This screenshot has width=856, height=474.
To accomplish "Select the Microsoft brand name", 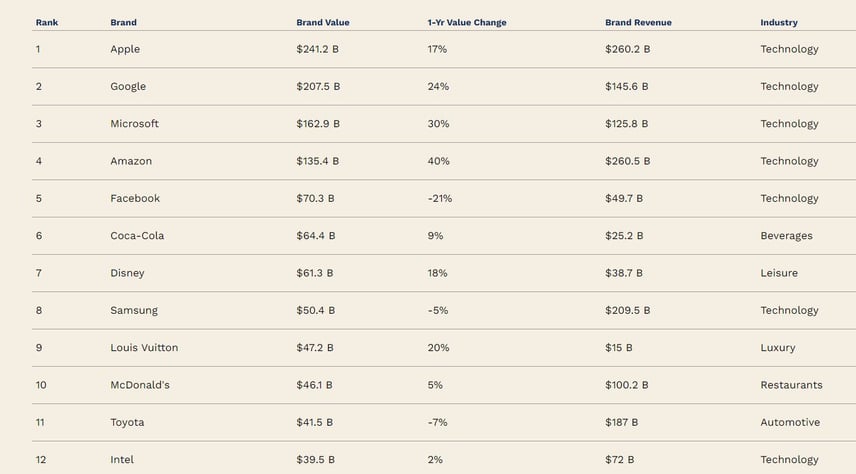I will tap(134, 123).
